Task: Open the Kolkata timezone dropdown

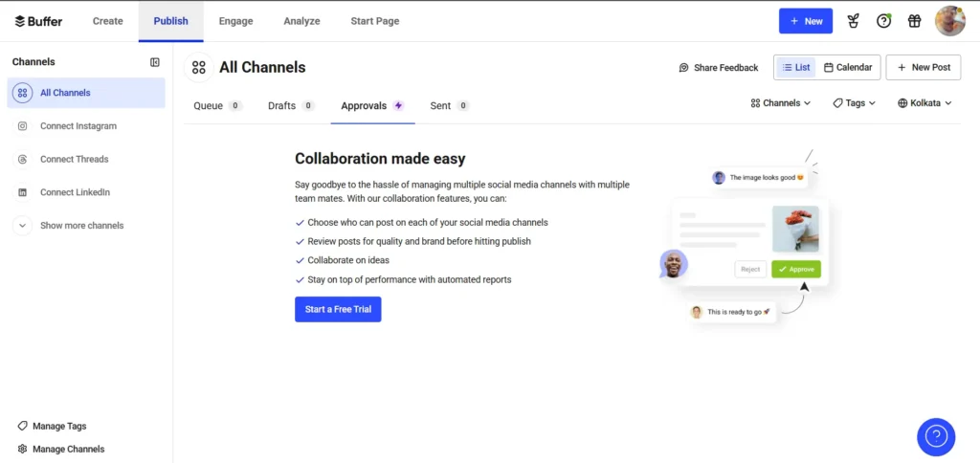Action: pos(924,103)
